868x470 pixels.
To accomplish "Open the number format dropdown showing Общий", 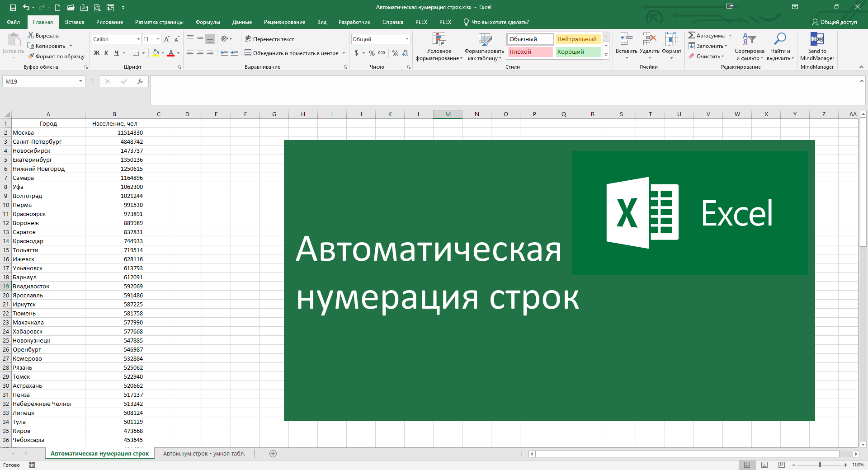I will (x=407, y=39).
